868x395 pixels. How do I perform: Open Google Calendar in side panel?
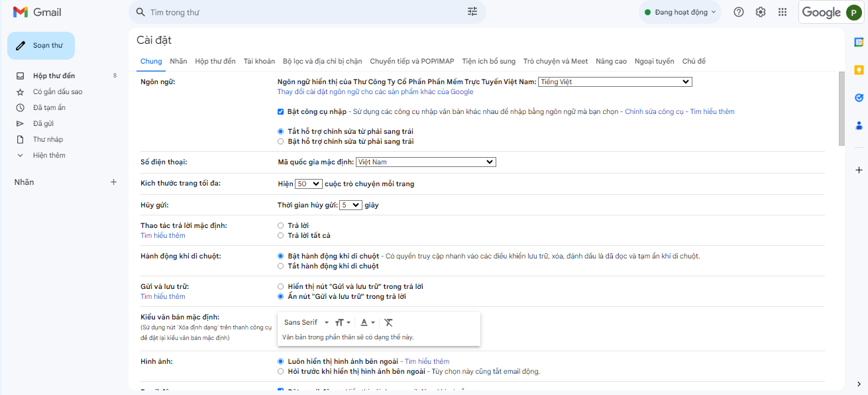click(x=859, y=42)
